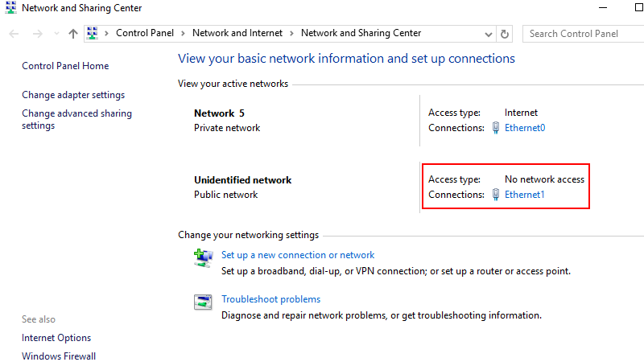Select Network and Internet breadcrumb

click(x=237, y=34)
